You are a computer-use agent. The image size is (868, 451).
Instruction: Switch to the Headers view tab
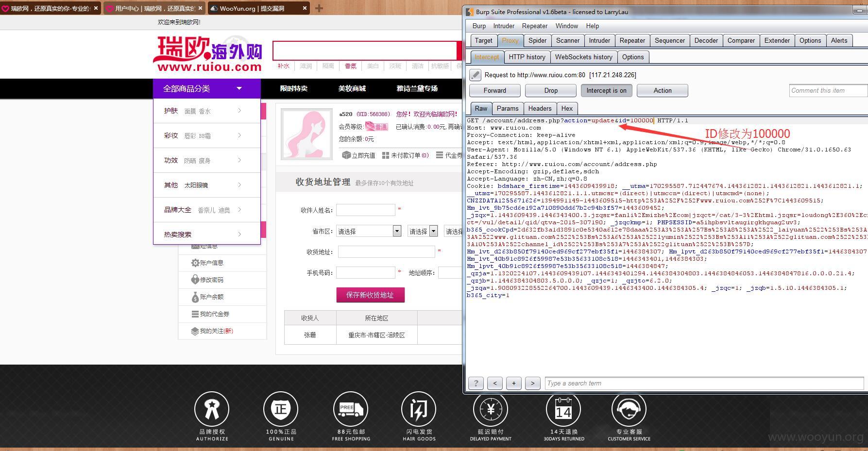point(540,109)
